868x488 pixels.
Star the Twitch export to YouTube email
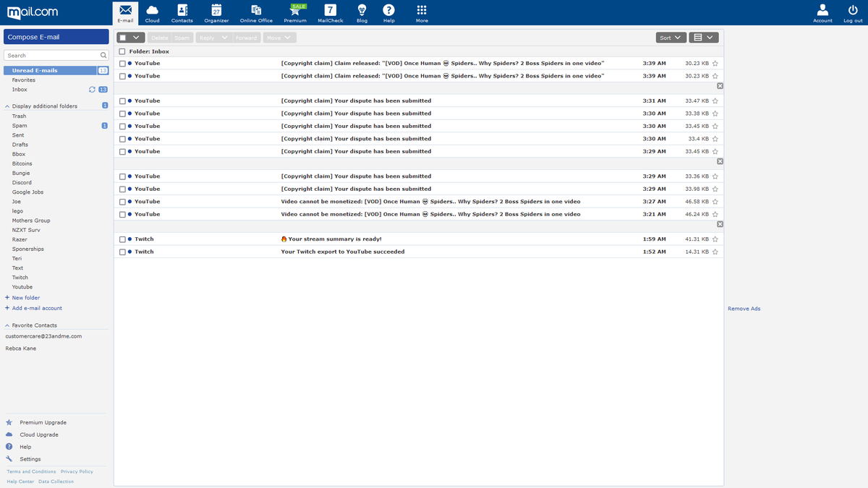[715, 252]
